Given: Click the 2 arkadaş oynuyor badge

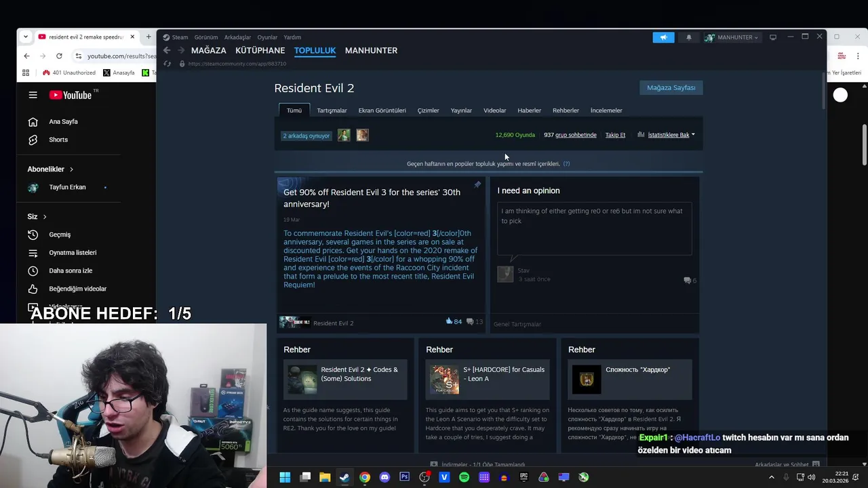Looking at the screenshot, I should [x=306, y=136].
